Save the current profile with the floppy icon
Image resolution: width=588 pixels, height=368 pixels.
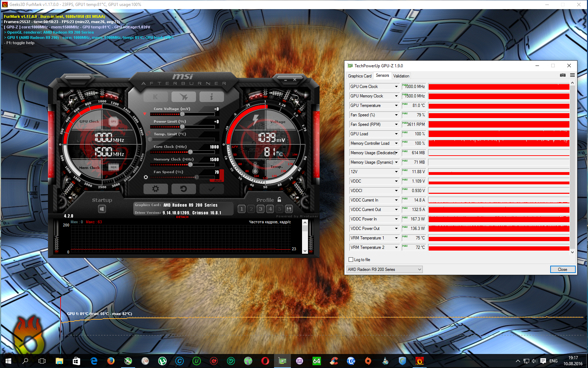(x=289, y=209)
